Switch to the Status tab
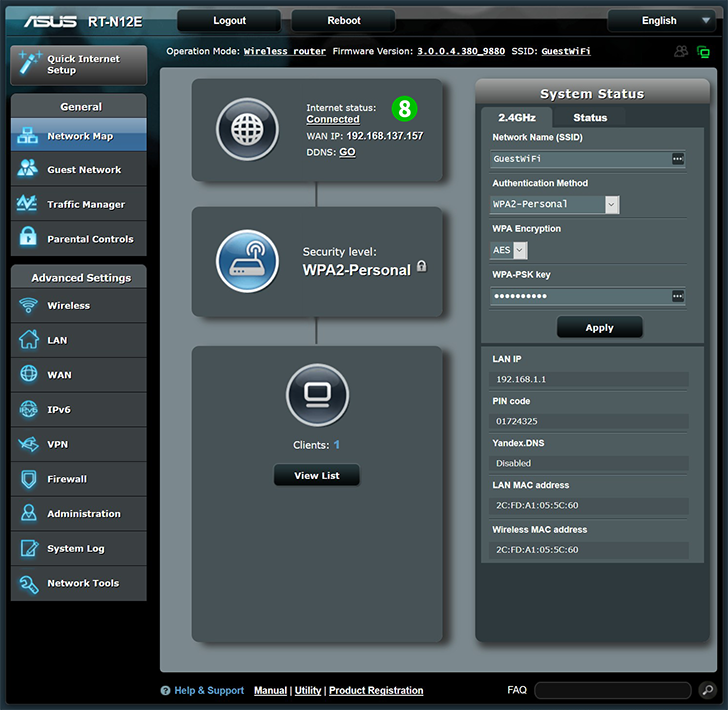The height and width of the screenshot is (710, 728). [590, 117]
